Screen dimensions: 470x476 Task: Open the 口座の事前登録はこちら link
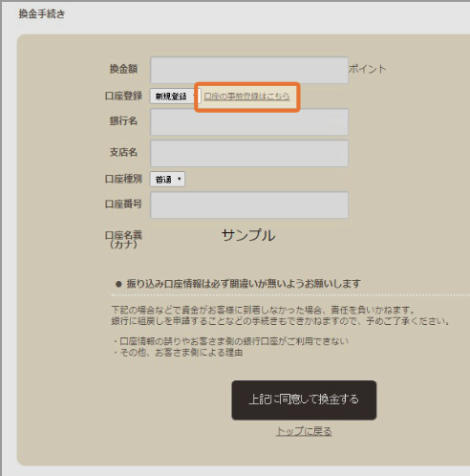coord(246,97)
